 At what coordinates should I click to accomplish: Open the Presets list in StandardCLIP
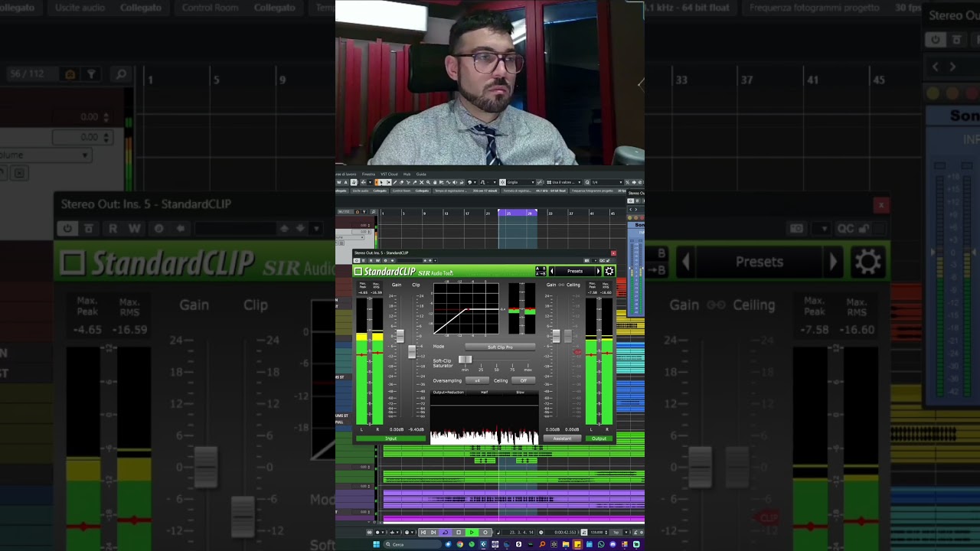click(x=575, y=271)
